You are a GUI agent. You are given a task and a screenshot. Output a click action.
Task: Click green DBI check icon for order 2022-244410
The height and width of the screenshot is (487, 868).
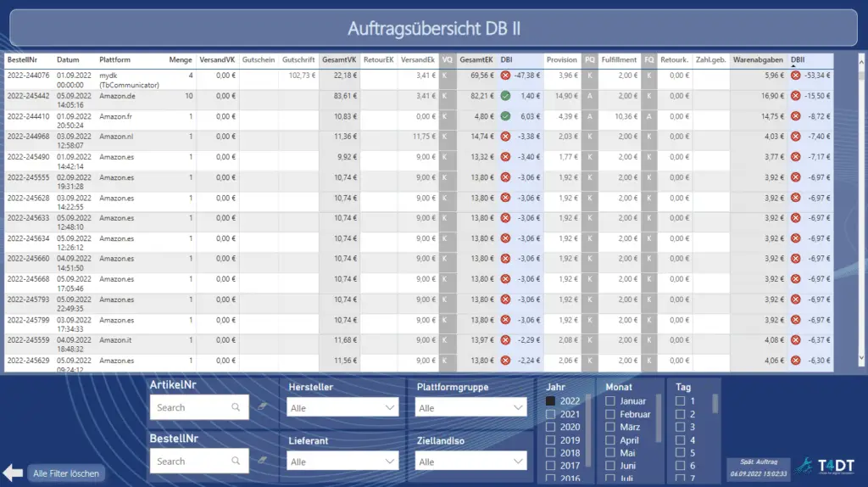pyautogui.click(x=505, y=116)
